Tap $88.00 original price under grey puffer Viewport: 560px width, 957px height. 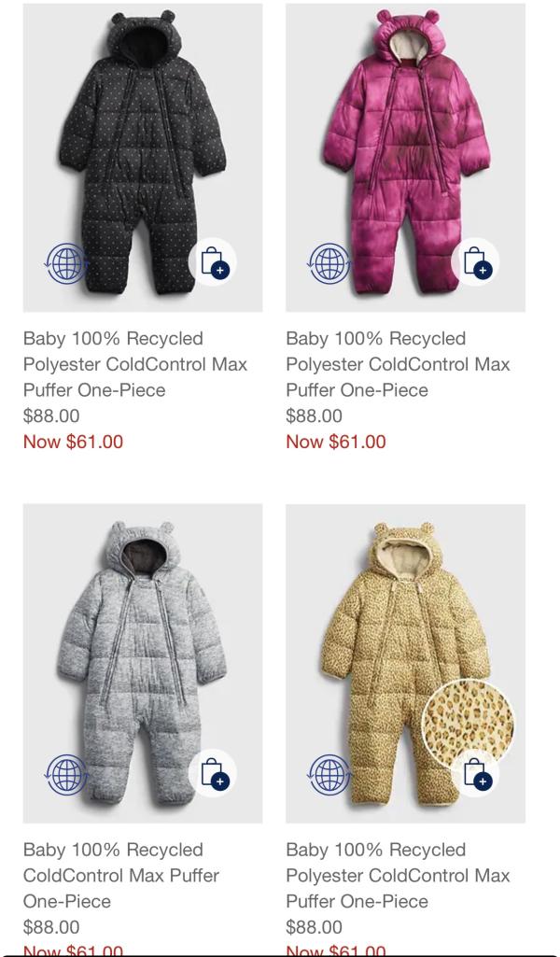pos(51,927)
